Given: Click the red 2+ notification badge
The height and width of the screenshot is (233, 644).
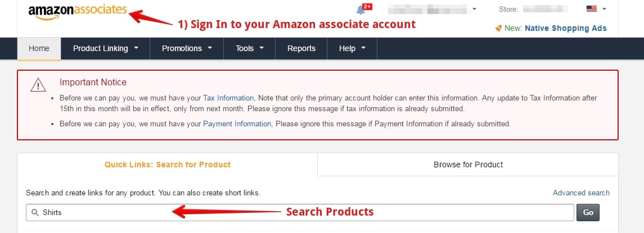Looking at the screenshot, I should pos(367,7).
